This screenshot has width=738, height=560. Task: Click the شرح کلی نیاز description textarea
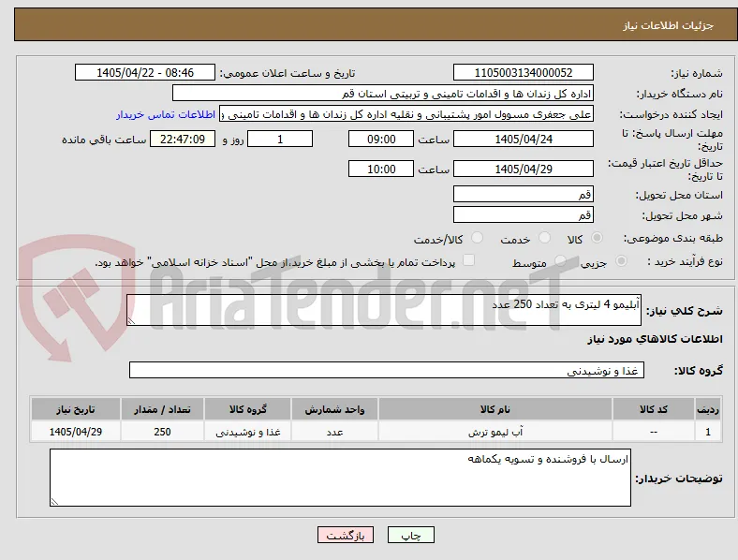[x=384, y=310]
